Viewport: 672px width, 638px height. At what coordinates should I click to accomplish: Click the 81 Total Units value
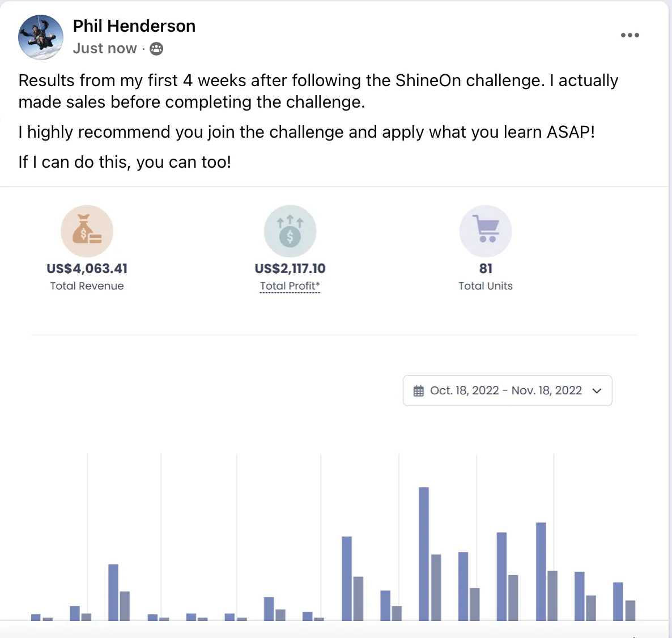coord(486,269)
